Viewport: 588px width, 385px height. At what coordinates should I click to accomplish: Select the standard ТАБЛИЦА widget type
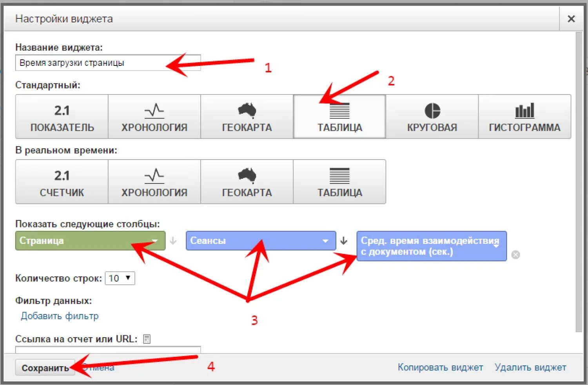[339, 116]
